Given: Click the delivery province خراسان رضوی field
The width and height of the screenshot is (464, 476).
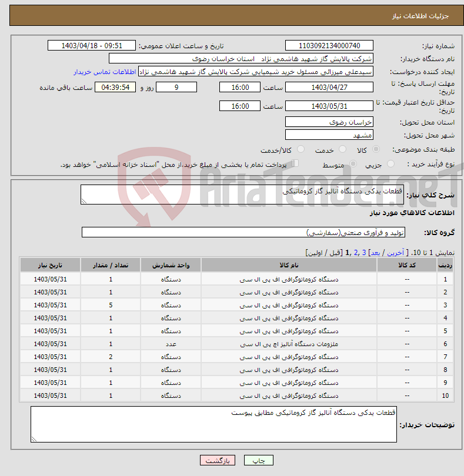Looking at the screenshot, I should click(329, 122).
